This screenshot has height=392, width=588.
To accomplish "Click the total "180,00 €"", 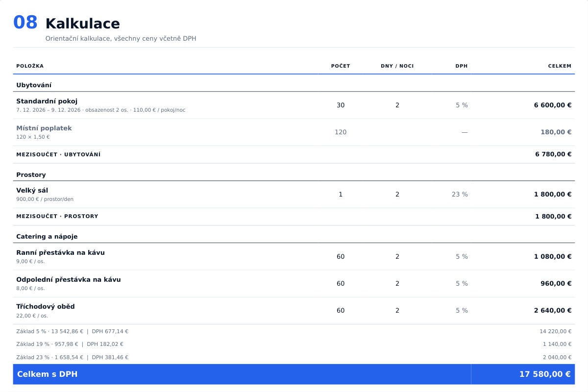I will pos(556,132).
